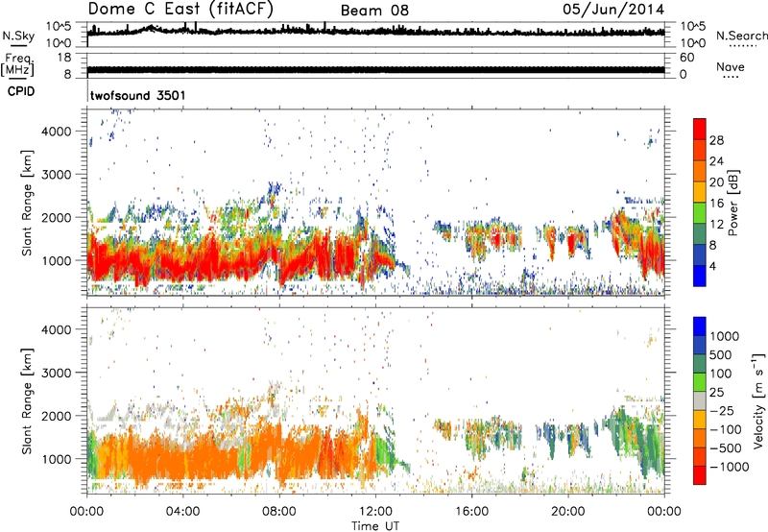Click the "100" label on the velocity color bar
Screen dimensions: 768x532
click(x=721, y=374)
